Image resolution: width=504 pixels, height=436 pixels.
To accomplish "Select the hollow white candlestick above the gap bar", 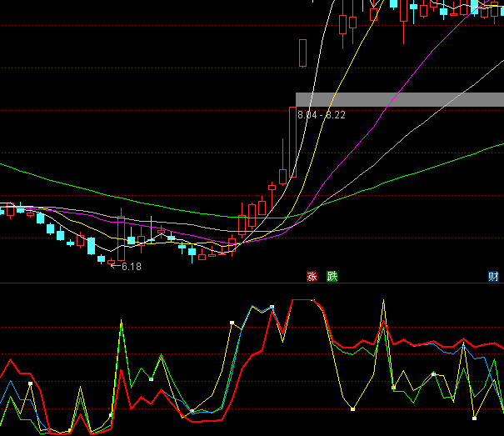I will click(x=302, y=53).
